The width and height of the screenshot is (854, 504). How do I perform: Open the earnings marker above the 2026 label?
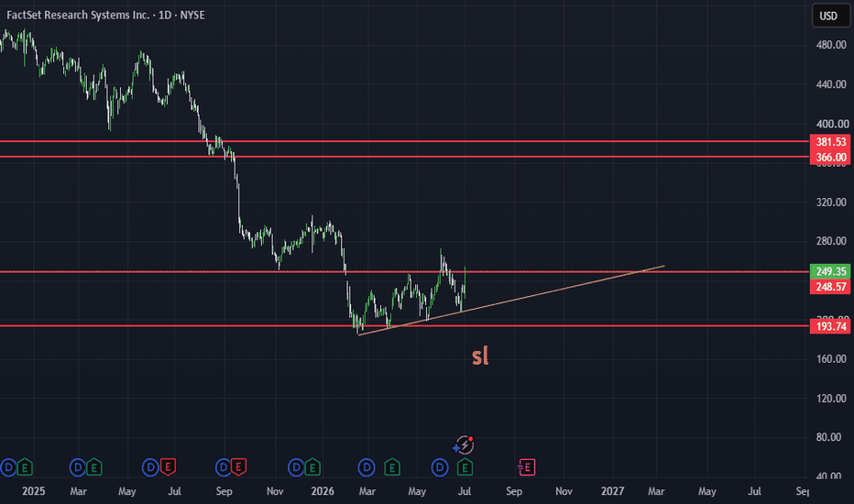click(312, 467)
